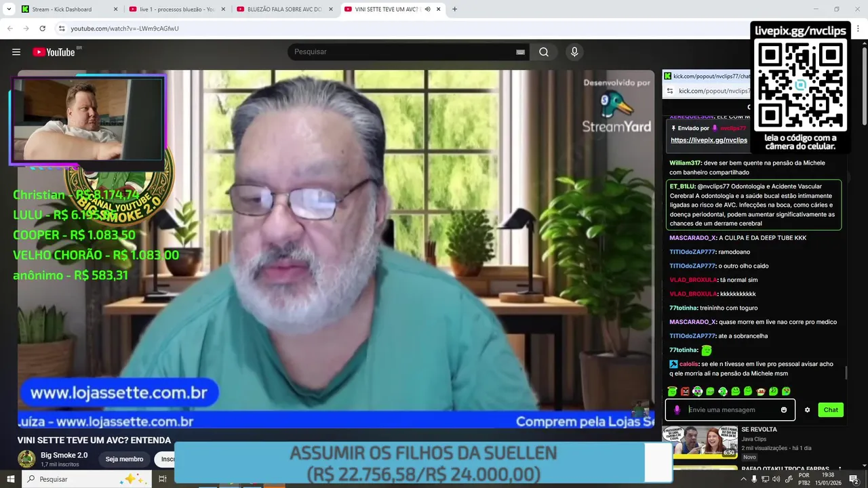Start voice search with the microphone
Image resolution: width=868 pixels, height=488 pixels.
pyautogui.click(x=574, y=52)
